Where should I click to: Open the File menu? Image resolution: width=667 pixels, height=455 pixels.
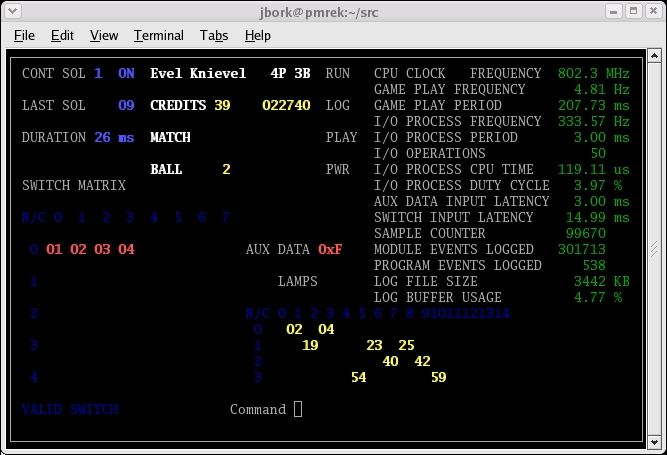24,35
